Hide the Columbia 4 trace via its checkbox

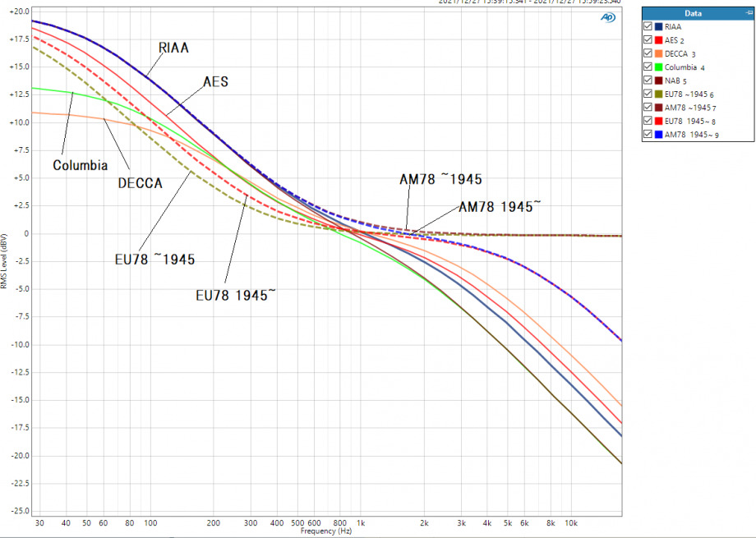(648, 67)
